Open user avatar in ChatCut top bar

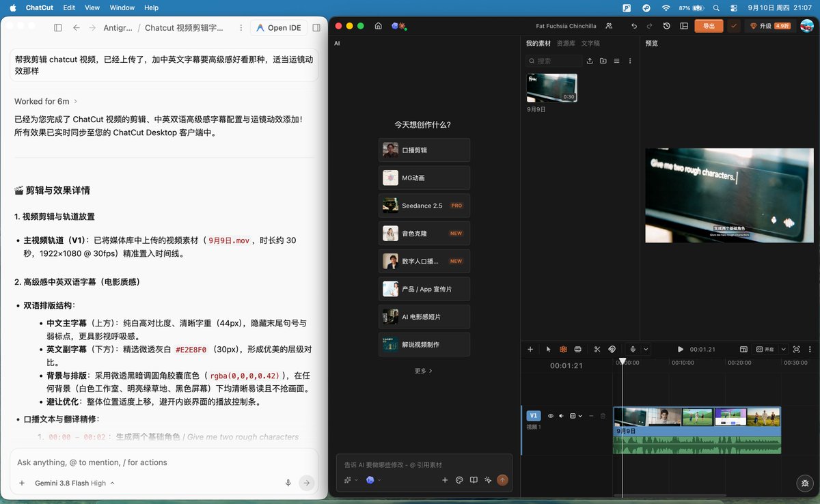pos(807,26)
